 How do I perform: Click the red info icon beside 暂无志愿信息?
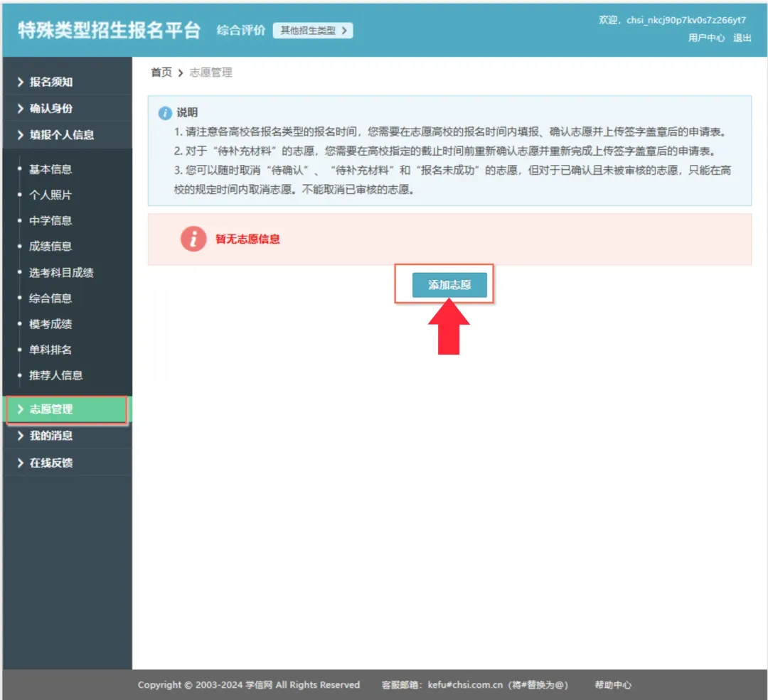[x=193, y=239]
